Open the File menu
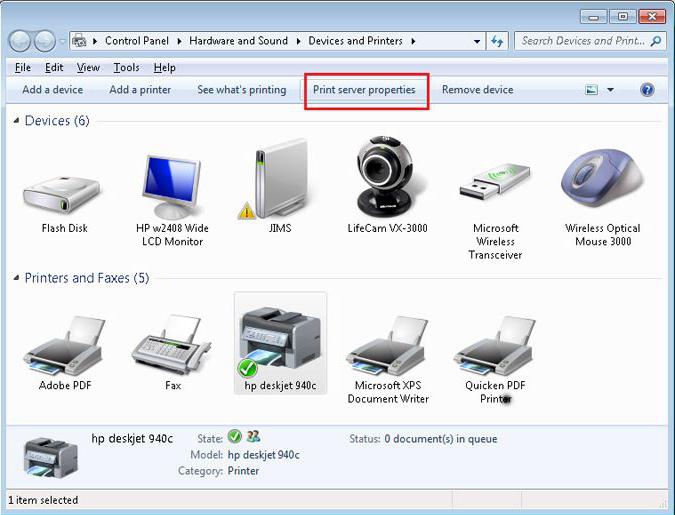The image size is (675, 515). (23, 68)
